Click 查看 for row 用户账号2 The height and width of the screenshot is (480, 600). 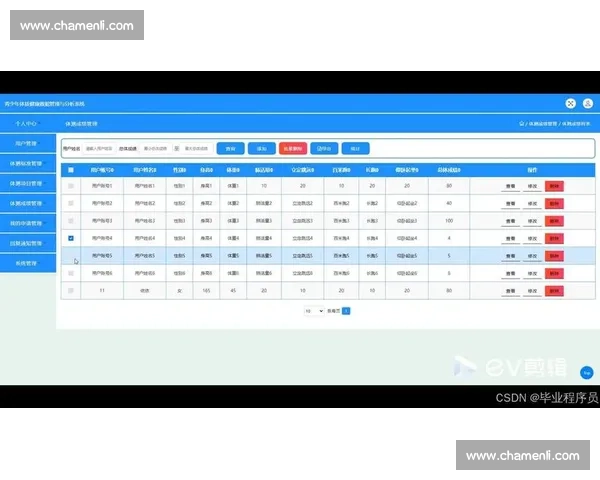tap(510, 204)
